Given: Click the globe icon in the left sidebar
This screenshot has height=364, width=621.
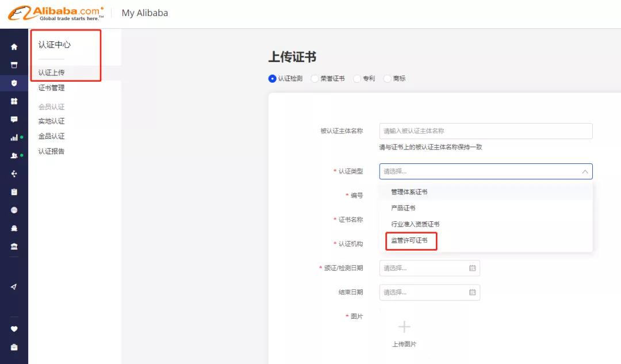Looking at the screenshot, I should click(14, 209).
